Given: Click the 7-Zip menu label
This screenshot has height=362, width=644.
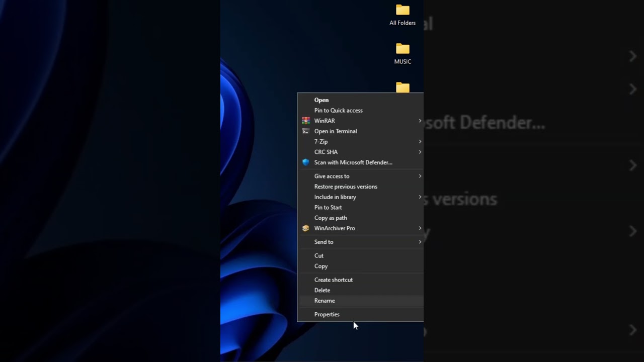Looking at the screenshot, I should coord(321,142).
